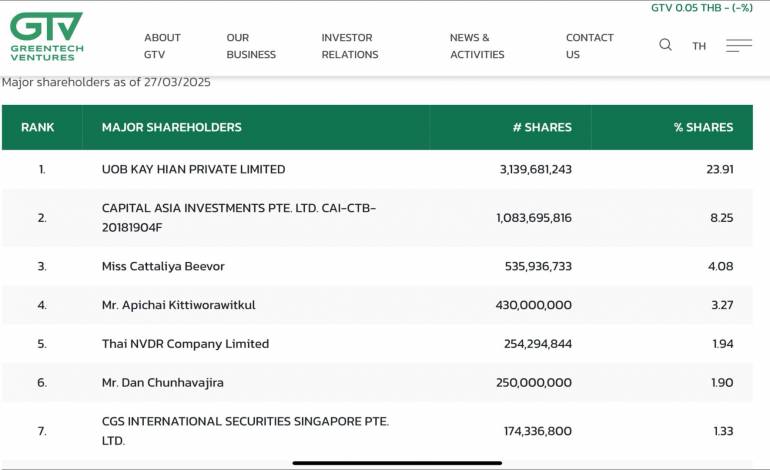Viewport: 770px width, 470px height.
Task: Click the GTV 0.05 THB stock ticker
Action: click(x=701, y=8)
